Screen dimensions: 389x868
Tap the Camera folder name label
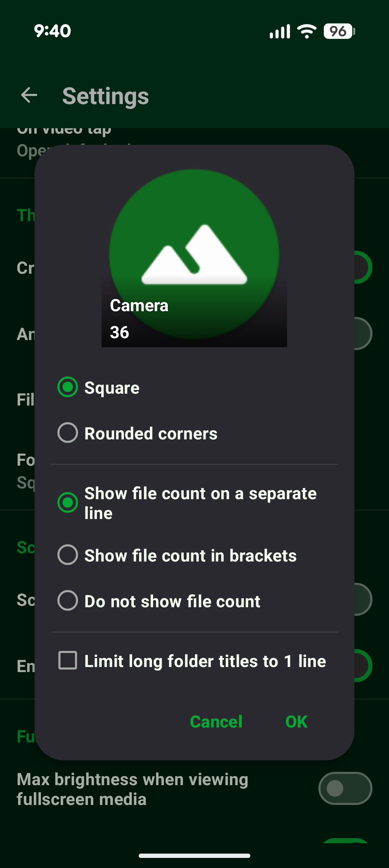(139, 305)
